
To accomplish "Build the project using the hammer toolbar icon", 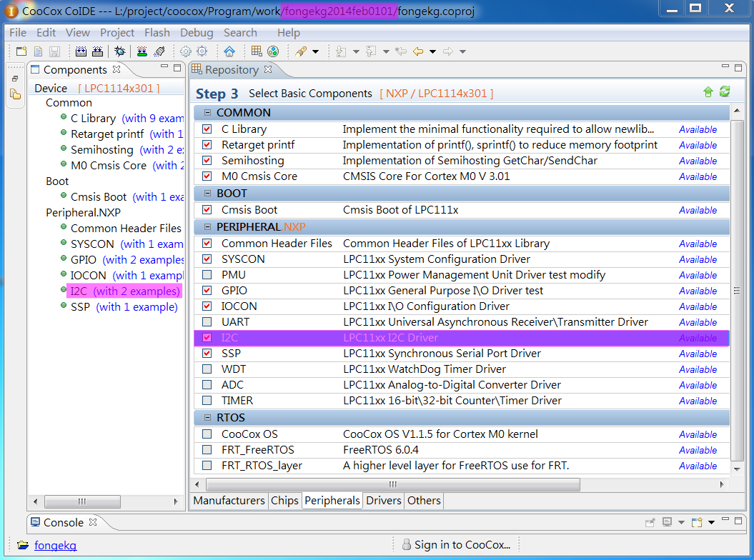I will pos(81,51).
